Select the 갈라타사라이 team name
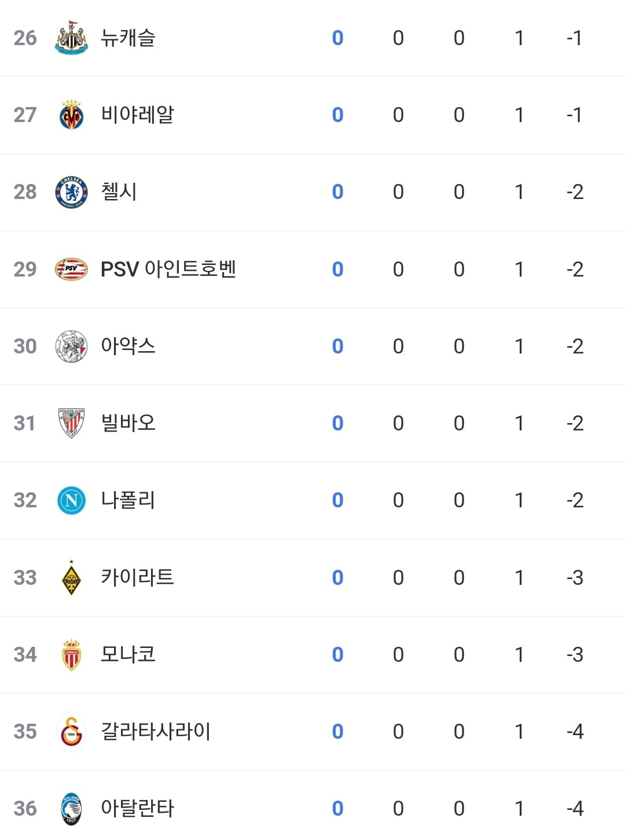The height and width of the screenshot is (840, 625). coord(156,732)
